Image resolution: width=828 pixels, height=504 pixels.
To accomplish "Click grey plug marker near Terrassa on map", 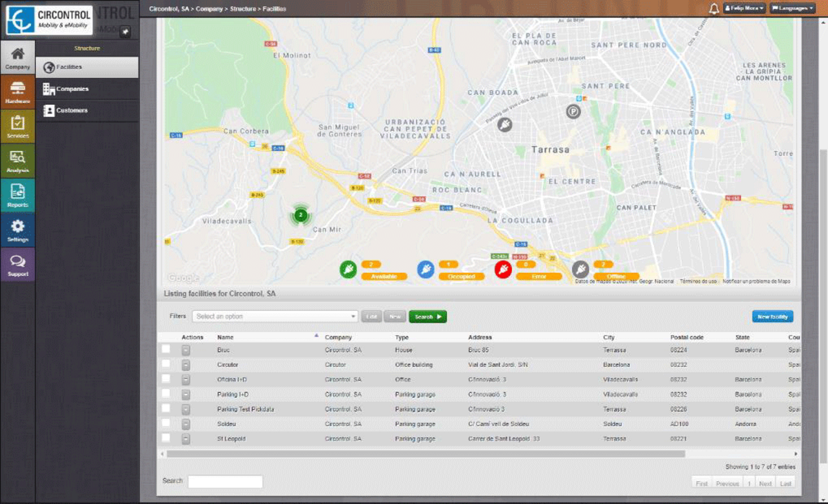I will [x=504, y=125].
